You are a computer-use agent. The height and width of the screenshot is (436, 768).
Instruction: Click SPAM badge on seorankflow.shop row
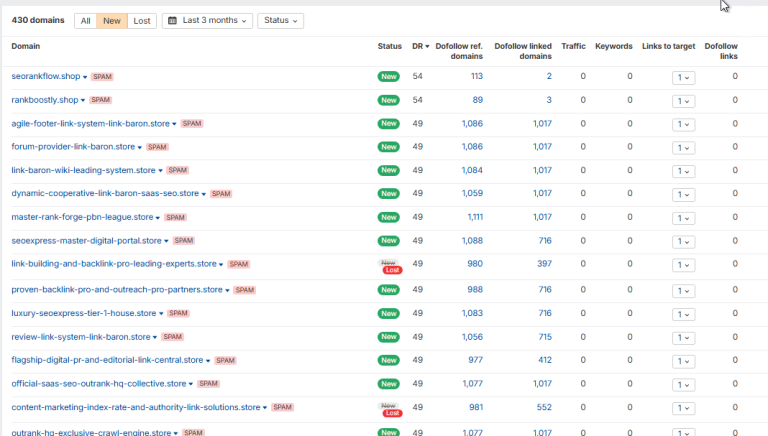tap(102, 76)
